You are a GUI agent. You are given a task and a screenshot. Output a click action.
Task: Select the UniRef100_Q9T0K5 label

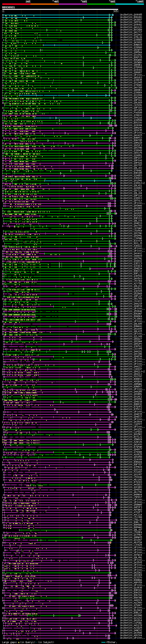[131, 110]
